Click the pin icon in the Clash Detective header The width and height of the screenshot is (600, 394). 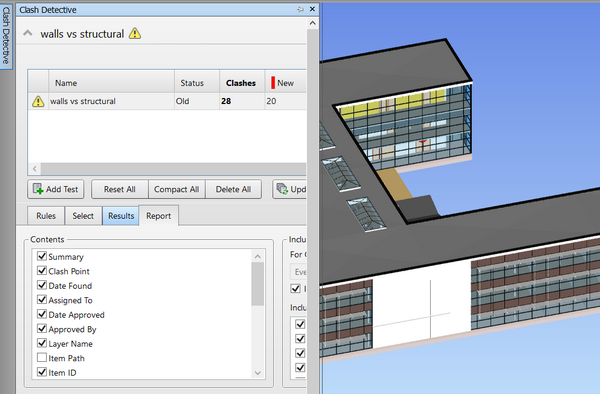click(300, 10)
